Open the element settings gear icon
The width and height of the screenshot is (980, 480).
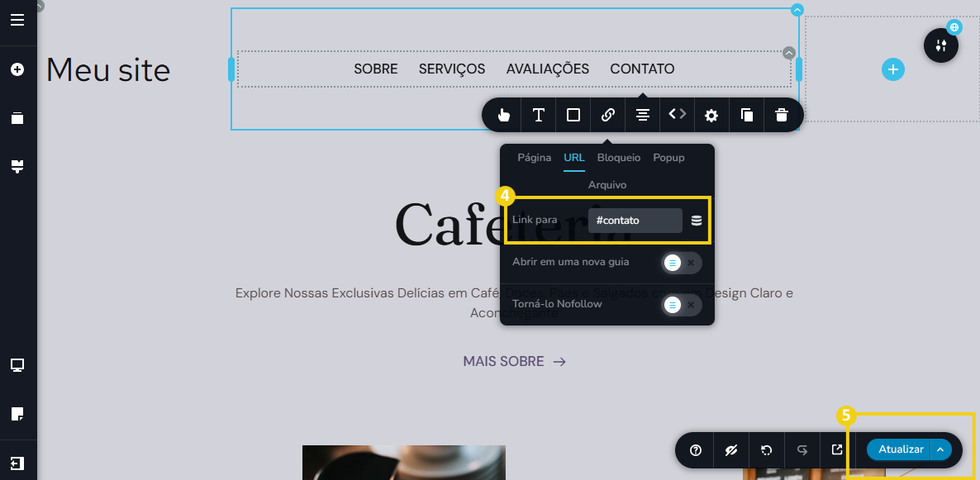711,115
